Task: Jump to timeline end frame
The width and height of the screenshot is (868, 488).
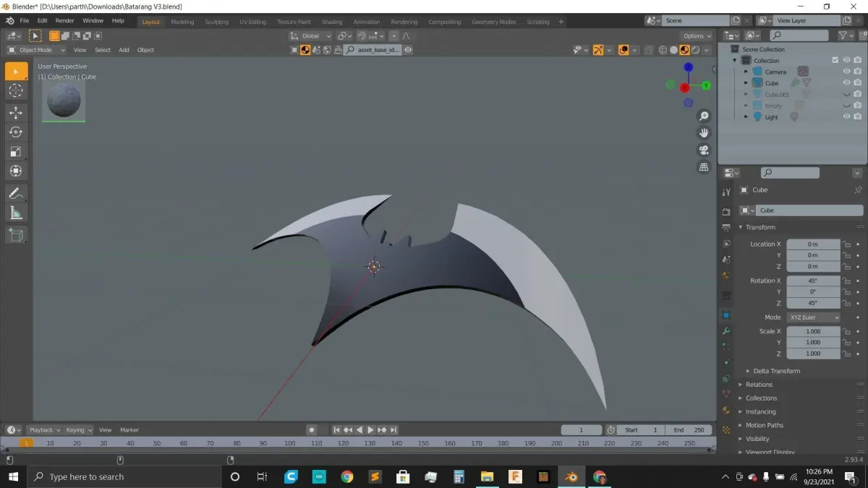Action: pos(394,430)
